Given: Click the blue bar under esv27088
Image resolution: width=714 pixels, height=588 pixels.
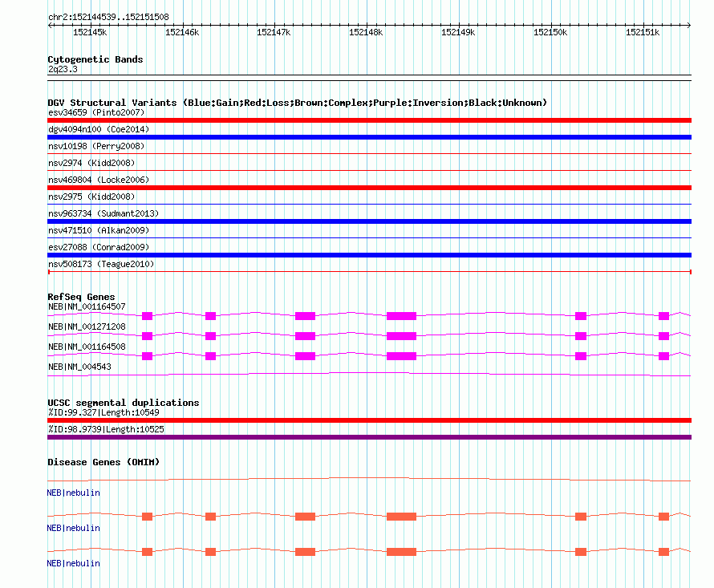Looking at the screenshot, I should coord(369,255).
